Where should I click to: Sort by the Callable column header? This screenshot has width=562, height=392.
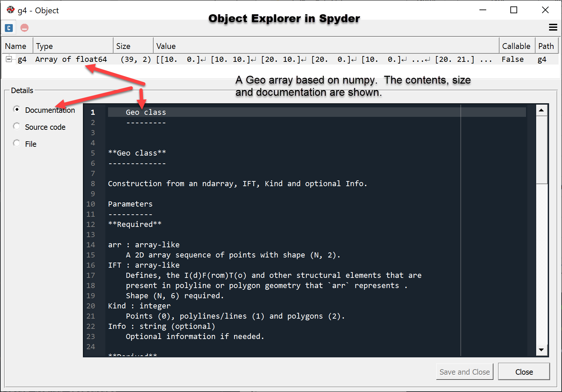517,46
